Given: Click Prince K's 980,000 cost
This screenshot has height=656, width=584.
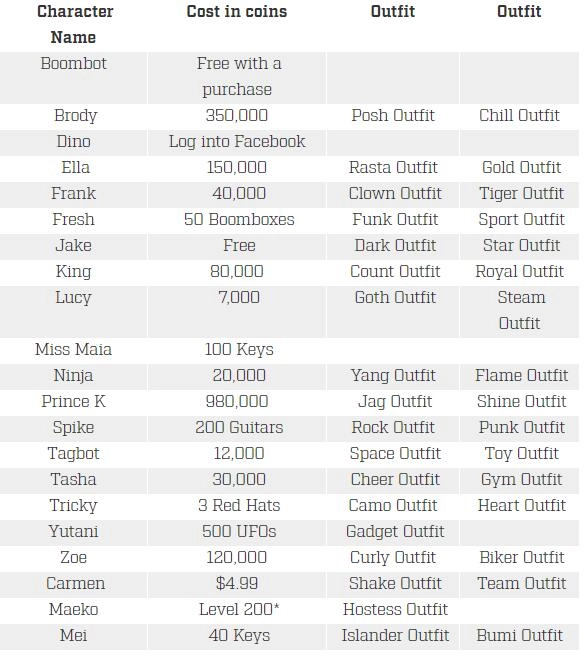Looking at the screenshot, I should point(237,402).
